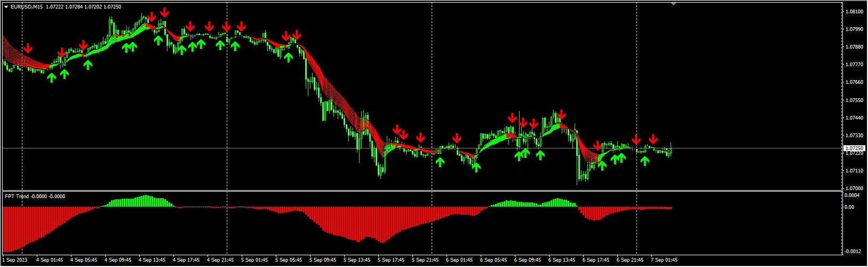Click the 1.07990 price scale label
Image resolution: width=868 pixels, height=267 pixels.
[854, 29]
